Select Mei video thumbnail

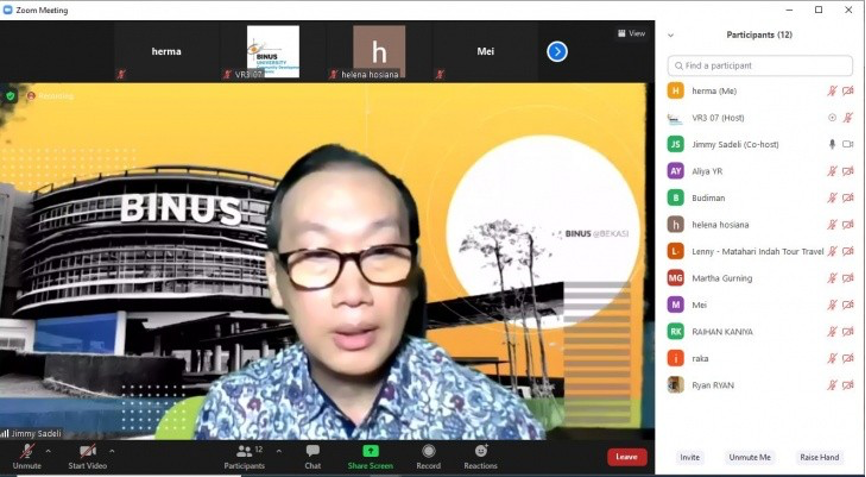point(485,52)
